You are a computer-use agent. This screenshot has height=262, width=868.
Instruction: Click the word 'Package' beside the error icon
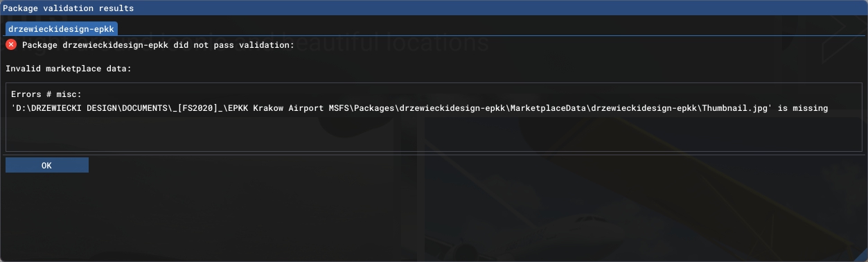pyautogui.click(x=39, y=45)
